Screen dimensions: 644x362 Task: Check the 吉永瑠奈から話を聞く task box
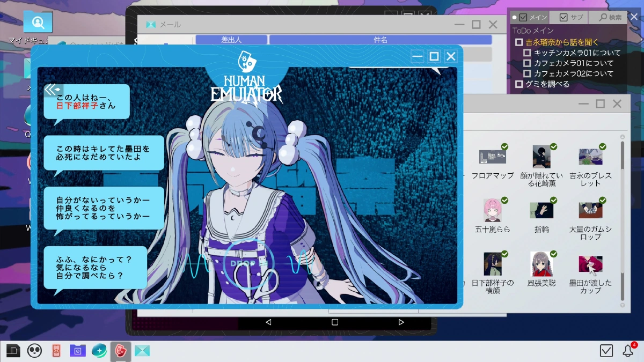click(x=519, y=42)
